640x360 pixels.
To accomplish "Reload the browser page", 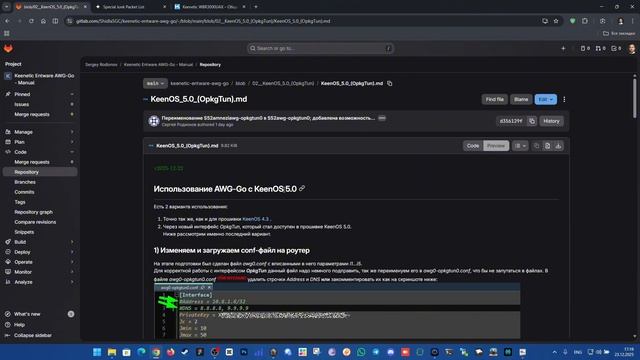I will pos(31,21).
